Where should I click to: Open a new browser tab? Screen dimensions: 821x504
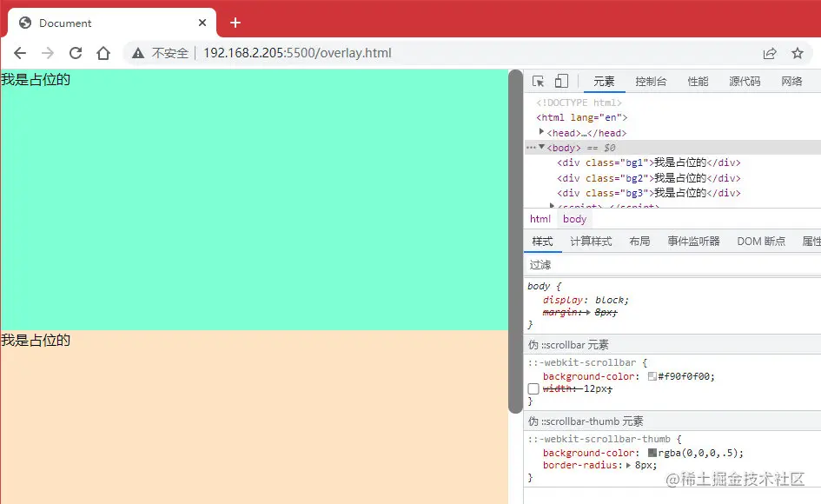click(235, 23)
